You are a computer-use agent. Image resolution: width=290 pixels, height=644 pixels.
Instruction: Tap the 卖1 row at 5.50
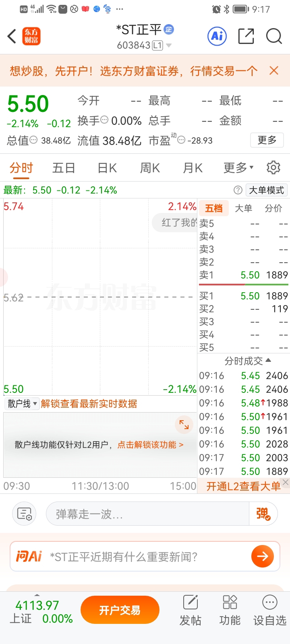(x=244, y=275)
